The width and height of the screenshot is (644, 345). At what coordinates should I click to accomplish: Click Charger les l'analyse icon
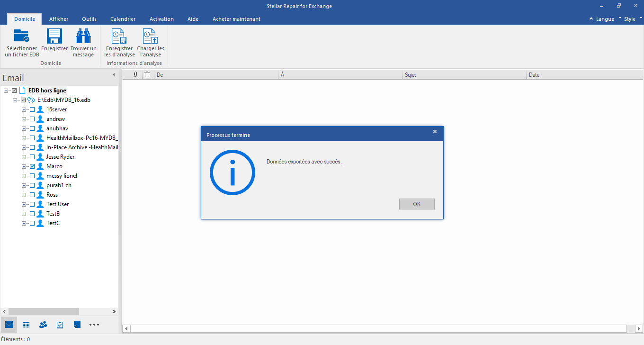(x=151, y=36)
